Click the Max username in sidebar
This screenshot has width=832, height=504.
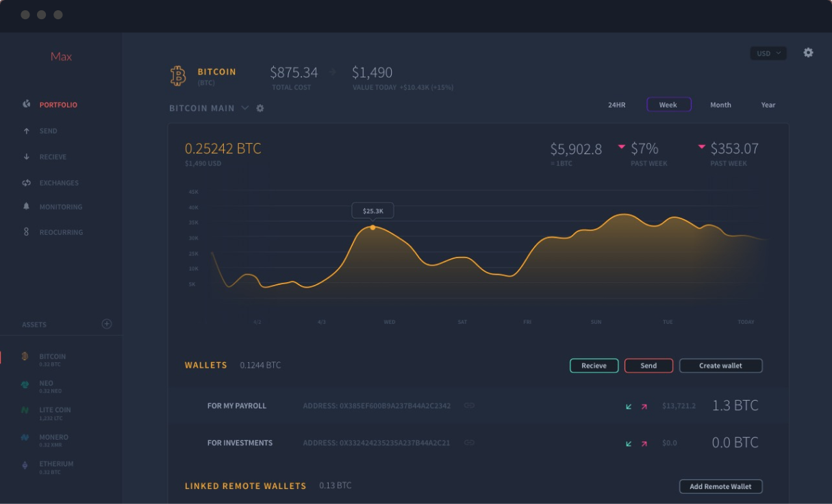click(x=61, y=56)
